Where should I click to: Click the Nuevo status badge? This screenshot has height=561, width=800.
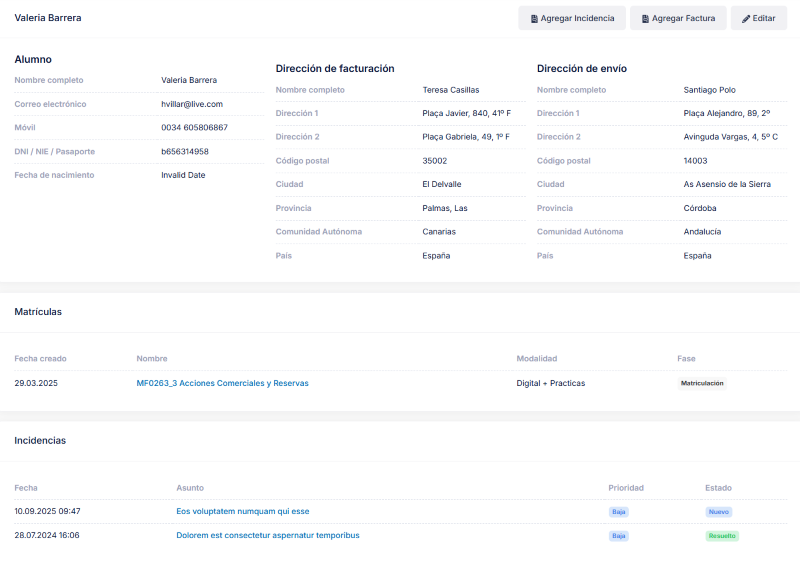coord(719,511)
